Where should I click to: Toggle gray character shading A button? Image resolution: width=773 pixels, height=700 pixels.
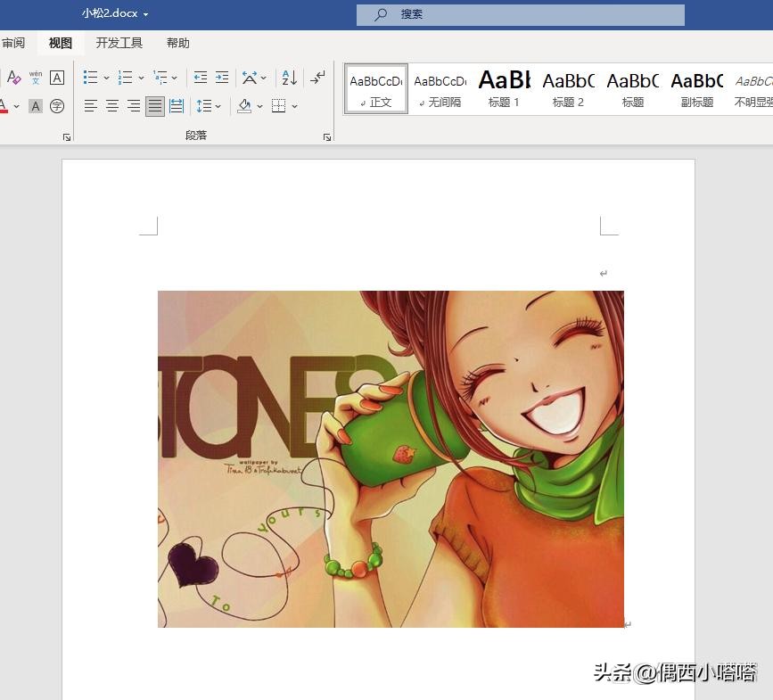(36, 106)
